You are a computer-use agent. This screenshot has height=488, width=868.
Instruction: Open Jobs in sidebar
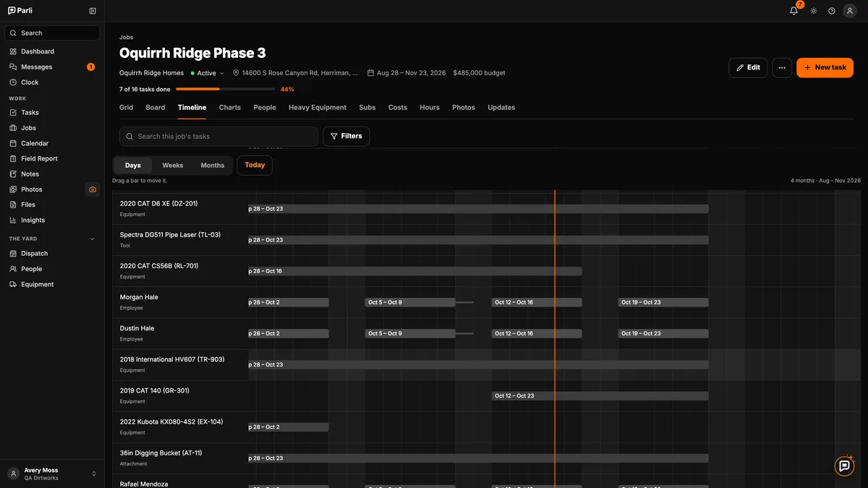pos(52,128)
